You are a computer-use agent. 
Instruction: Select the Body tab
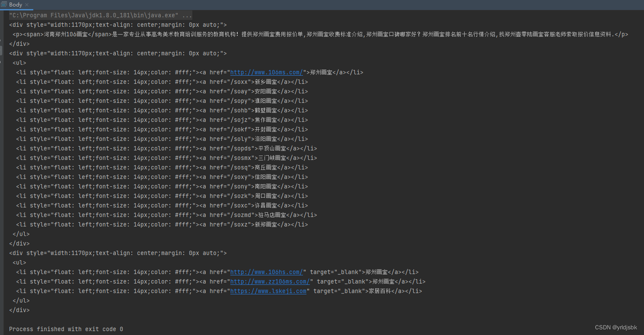[x=15, y=4]
